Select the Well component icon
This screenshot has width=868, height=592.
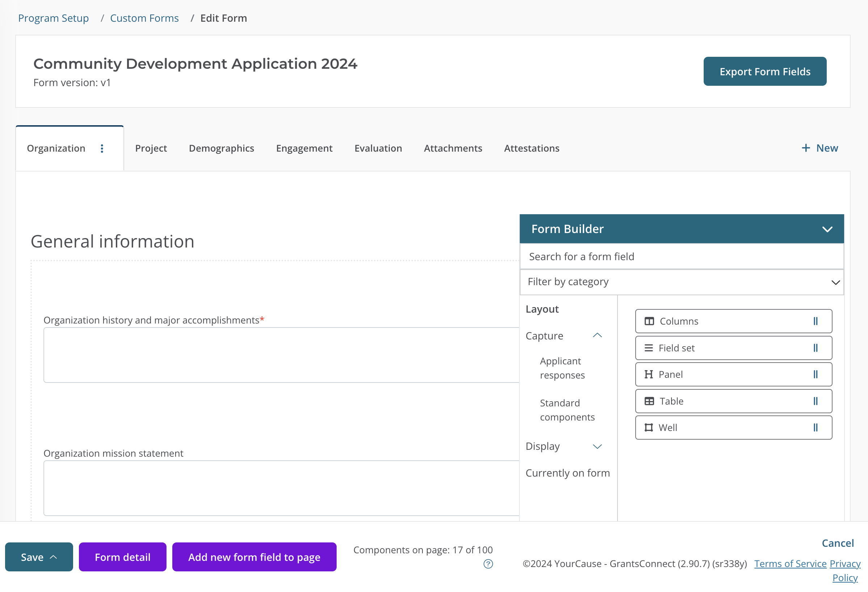[x=649, y=427]
